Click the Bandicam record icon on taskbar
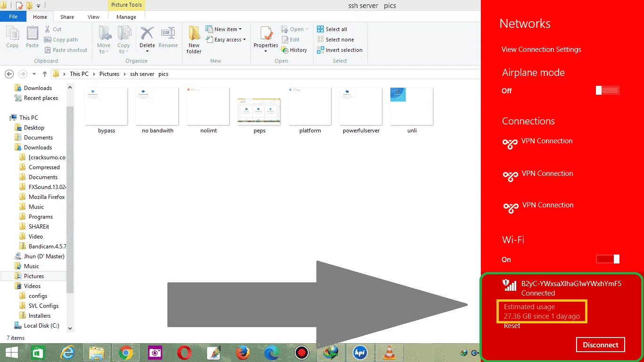 pos(301,353)
